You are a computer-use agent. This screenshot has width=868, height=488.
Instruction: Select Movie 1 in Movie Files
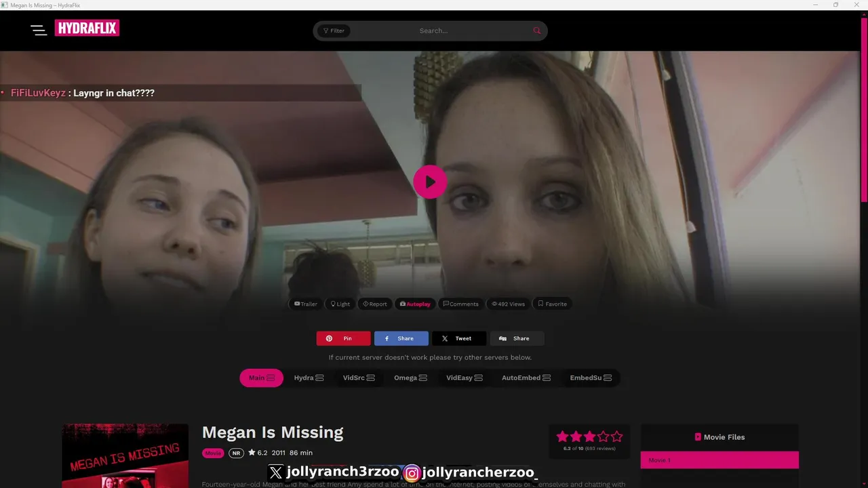719,460
